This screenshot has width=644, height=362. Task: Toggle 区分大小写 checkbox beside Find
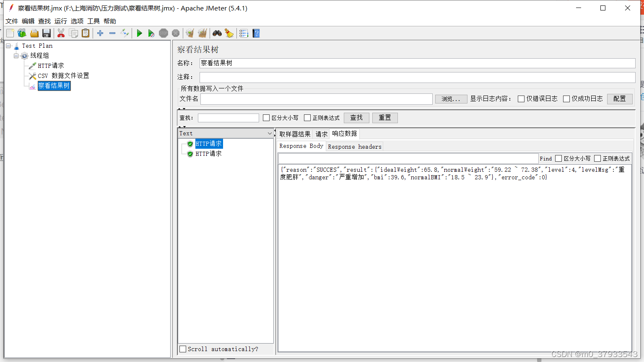coord(558,158)
